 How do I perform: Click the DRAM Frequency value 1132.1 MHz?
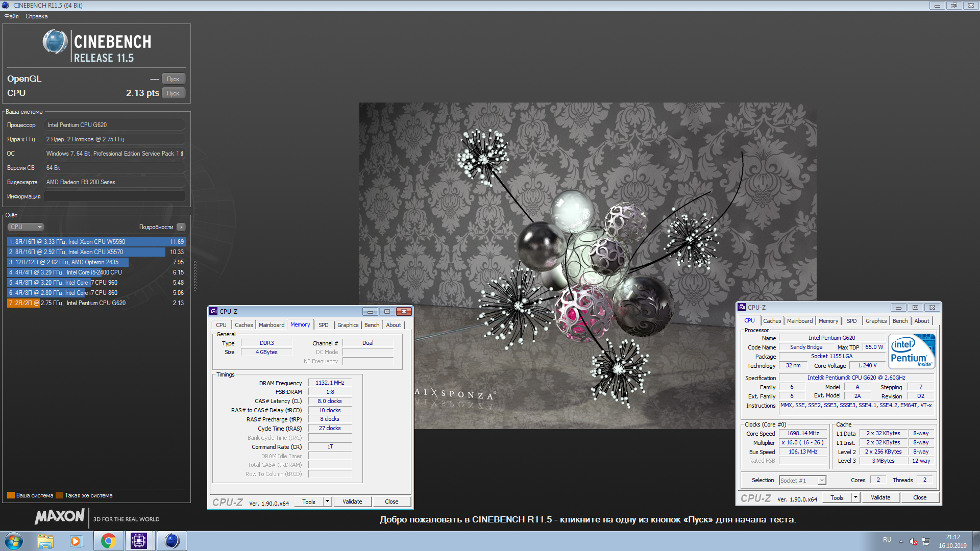click(x=330, y=383)
